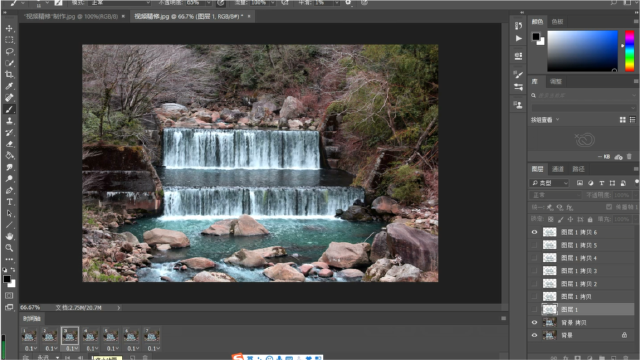
Task: Select the Move tool
Action: [9, 29]
